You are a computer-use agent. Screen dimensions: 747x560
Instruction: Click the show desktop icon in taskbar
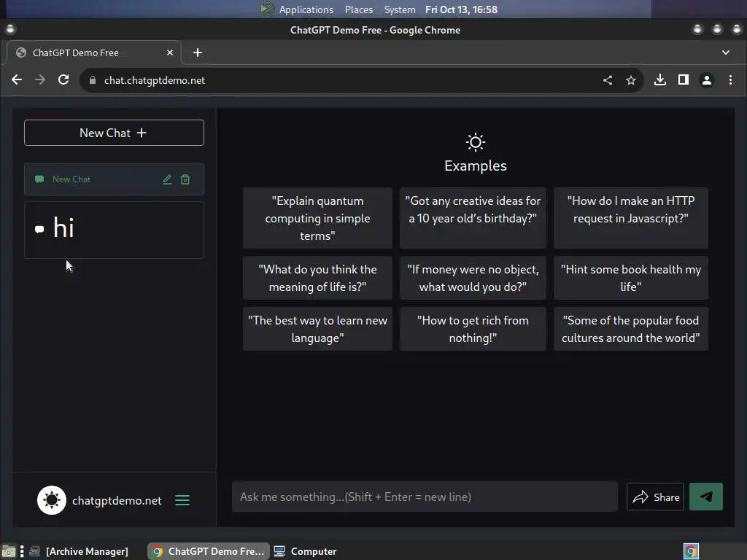8,552
